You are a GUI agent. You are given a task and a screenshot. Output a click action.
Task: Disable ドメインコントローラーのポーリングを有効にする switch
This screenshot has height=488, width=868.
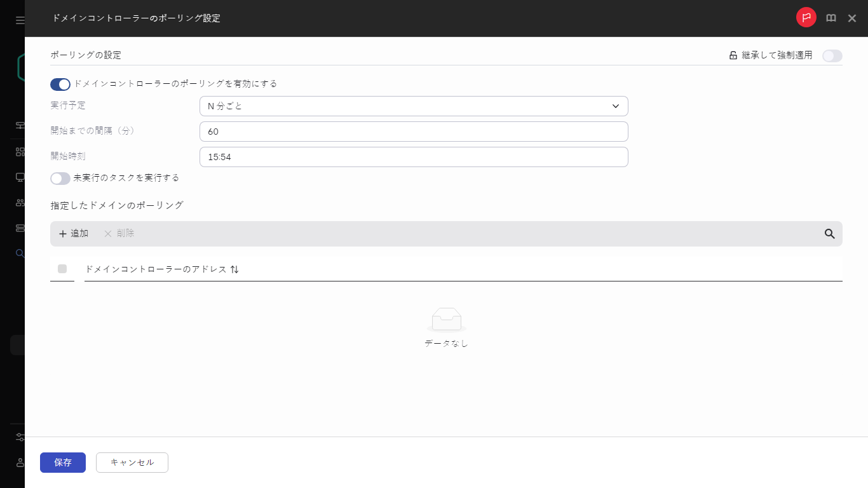point(60,85)
